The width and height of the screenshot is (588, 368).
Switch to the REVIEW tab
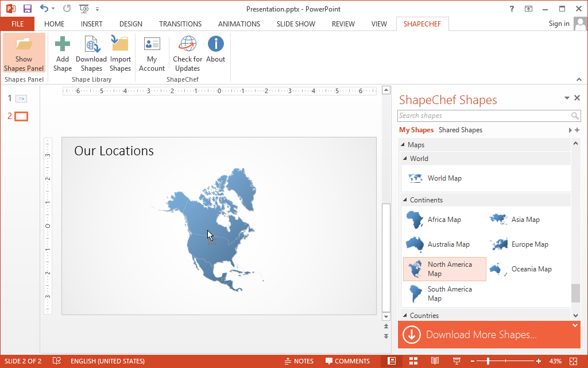click(343, 24)
